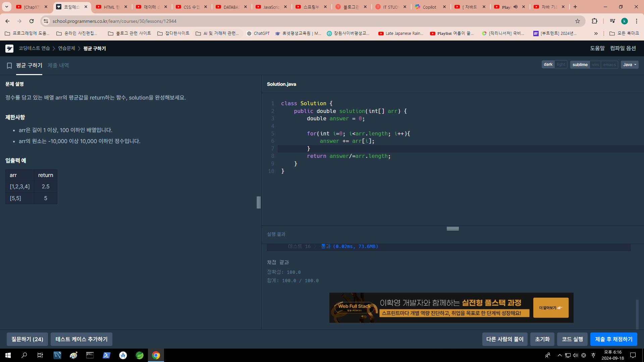Screen dimensions: 644x362
Task: Switch to 제출 내역 tab
Action: [x=58, y=65]
